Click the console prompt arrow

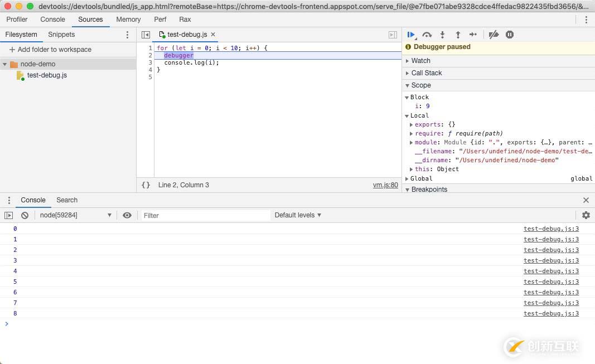pyautogui.click(x=7, y=324)
